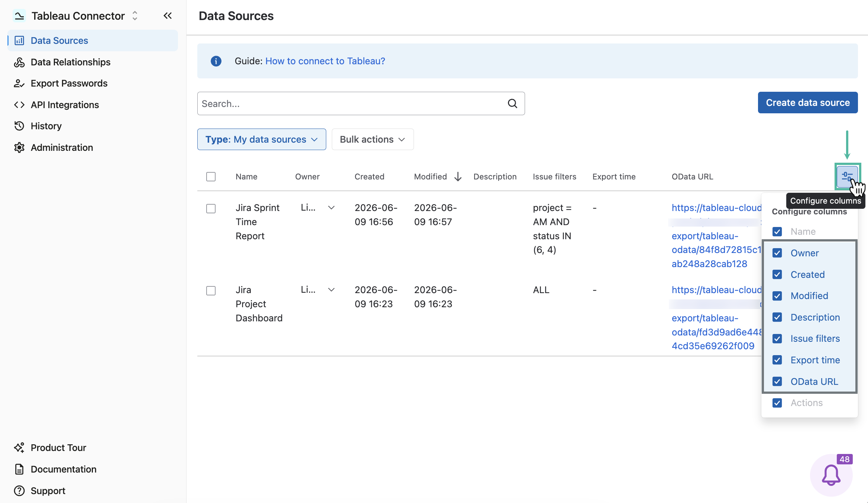Uncheck the Description column checkbox
The width and height of the screenshot is (868, 503).
click(777, 317)
